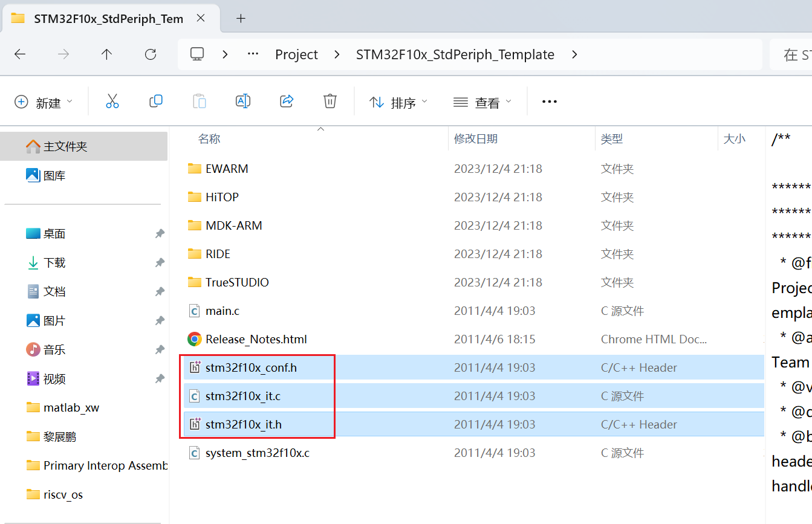Select the RIDE folder row
This screenshot has height=524, width=812.
point(473,254)
